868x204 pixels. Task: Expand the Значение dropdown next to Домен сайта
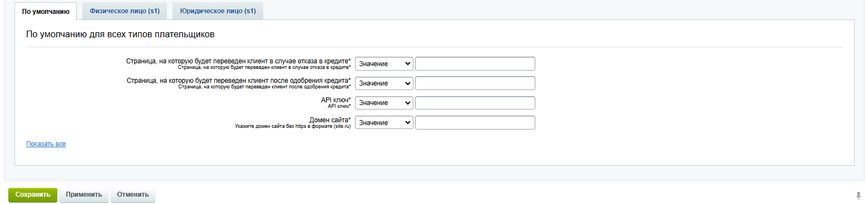pos(384,123)
